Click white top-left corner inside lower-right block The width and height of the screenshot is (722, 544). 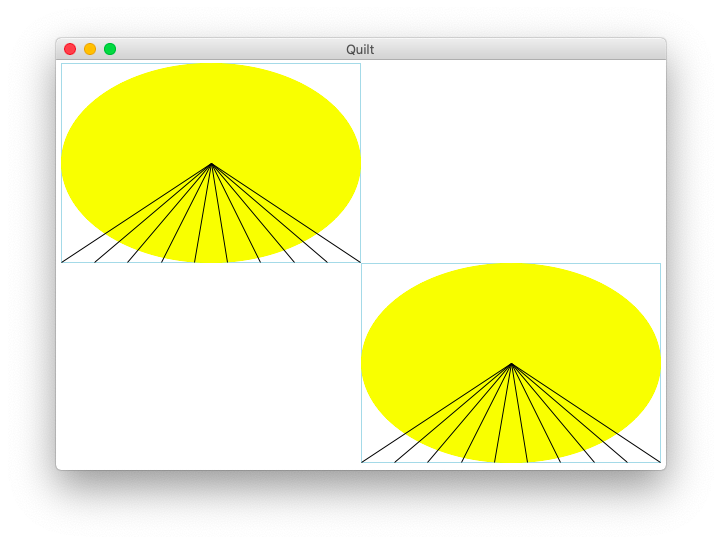[x=372, y=274]
